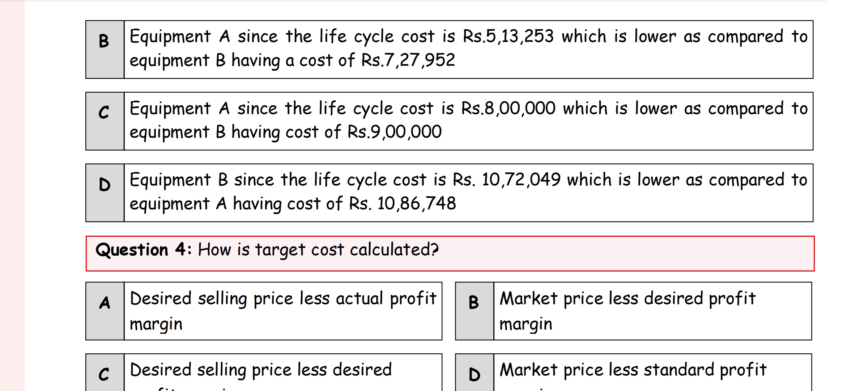Select Question 4 option C letter box
The width and height of the screenshot is (868, 391).
[x=105, y=373]
